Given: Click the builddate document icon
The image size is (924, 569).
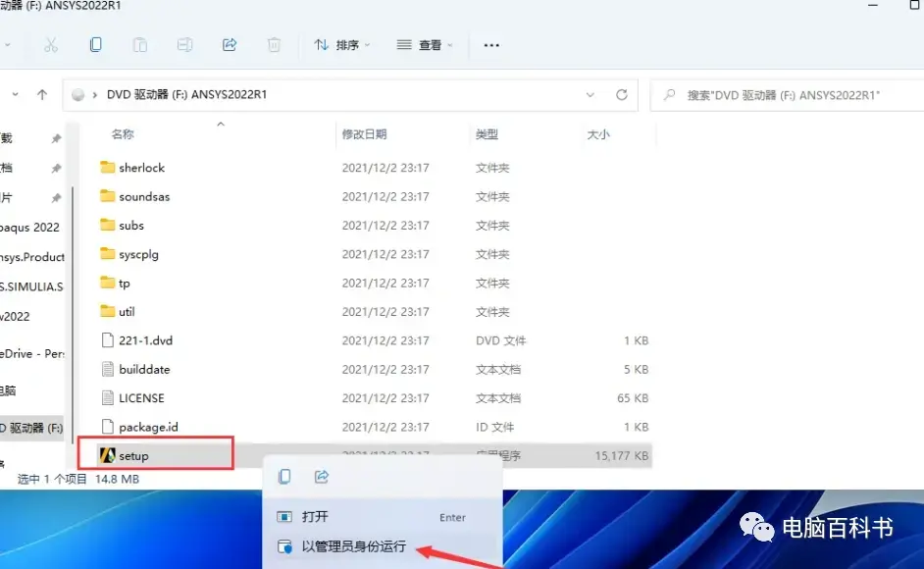Looking at the screenshot, I should tap(107, 369).
